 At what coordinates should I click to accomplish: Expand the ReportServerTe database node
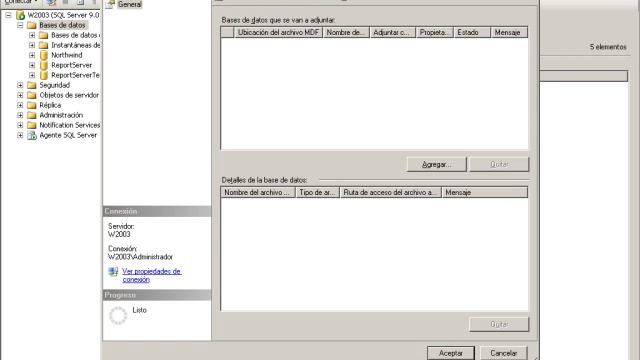pos(32,75)
